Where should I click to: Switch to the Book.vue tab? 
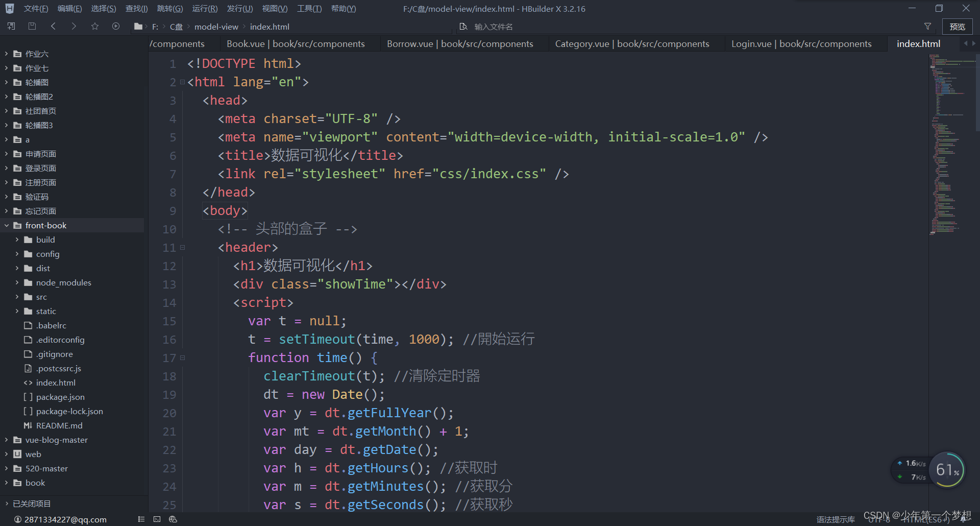[296, 44]
